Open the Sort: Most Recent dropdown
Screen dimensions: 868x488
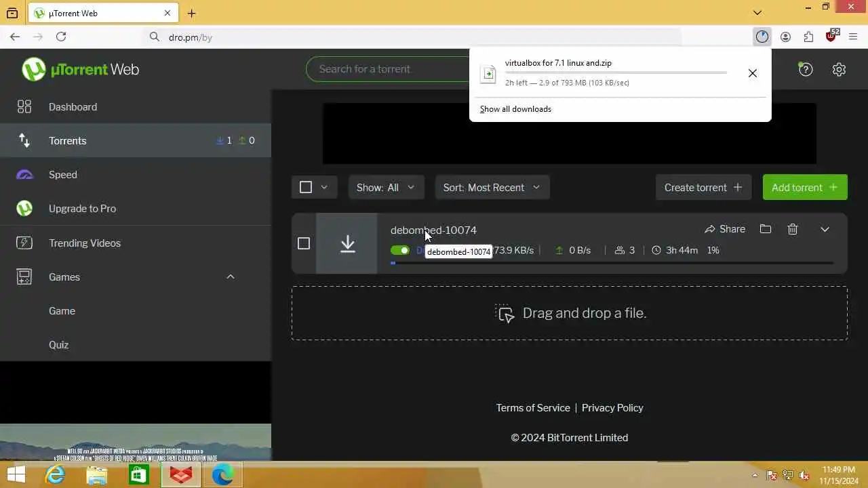[492, 188]
